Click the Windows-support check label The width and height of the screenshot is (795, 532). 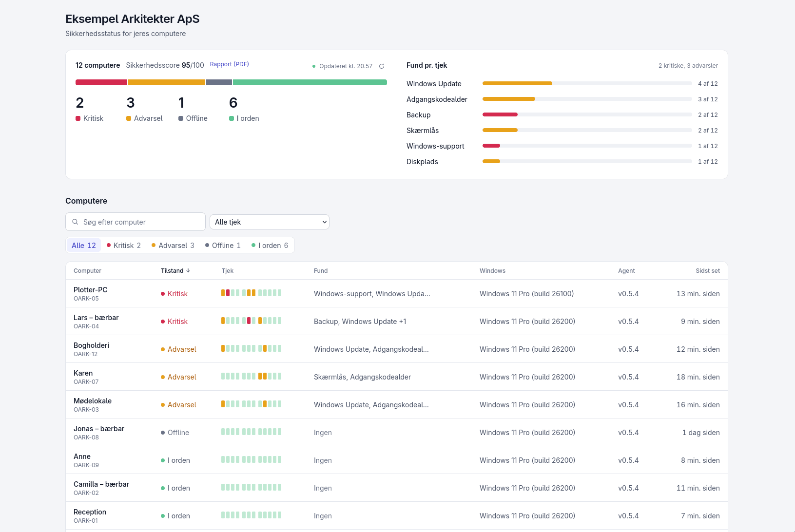(x=435, y=146)
